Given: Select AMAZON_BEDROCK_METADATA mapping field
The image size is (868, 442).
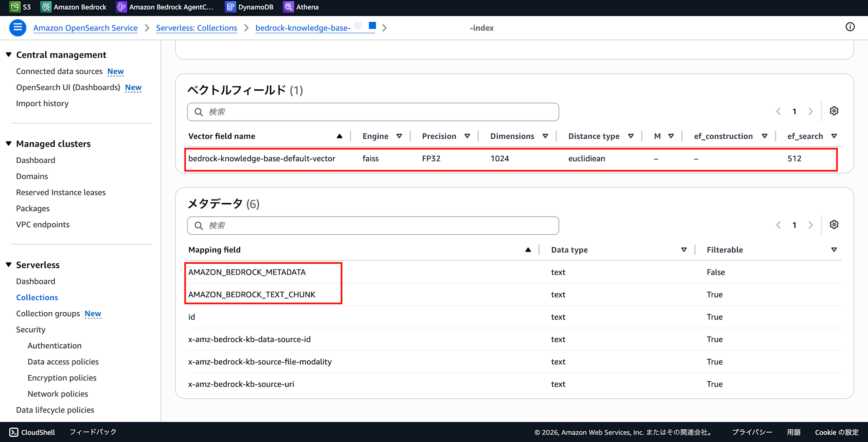Looking at the screenshot, I should [247, 272].
